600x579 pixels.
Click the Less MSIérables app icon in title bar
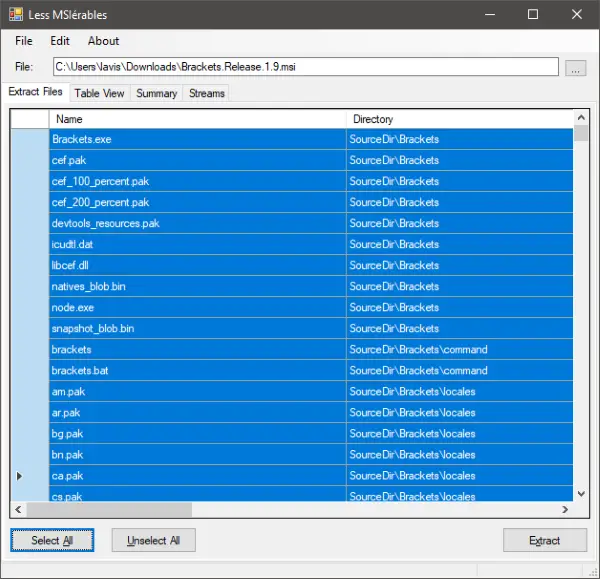click(x=16, y=14)
